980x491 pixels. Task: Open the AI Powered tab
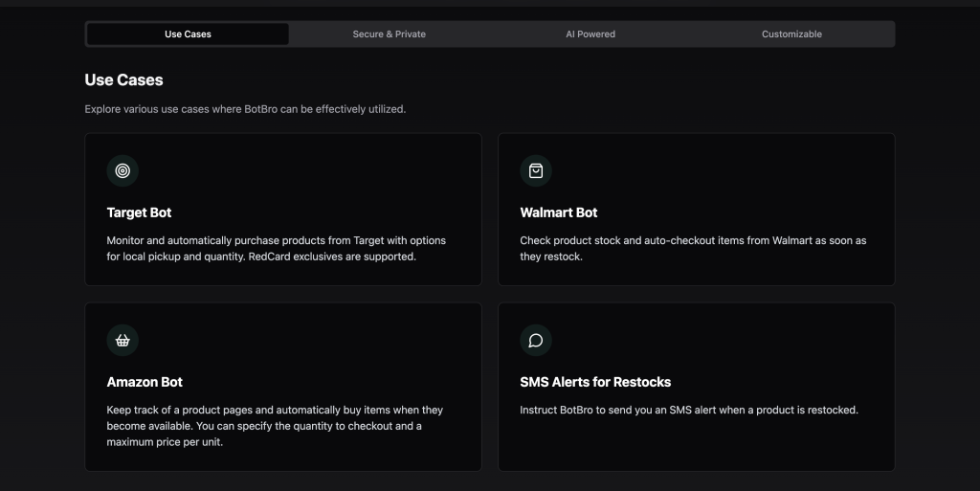pos(590,33)
